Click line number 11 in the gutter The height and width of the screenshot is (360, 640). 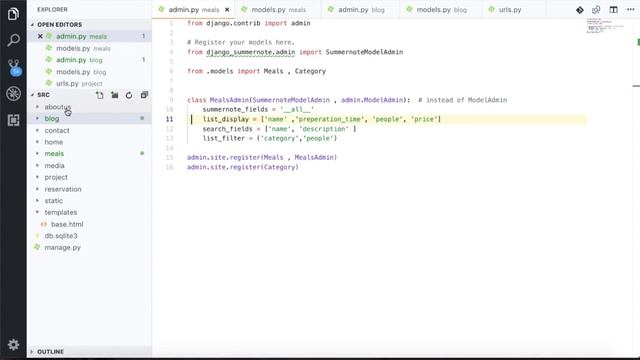click(169, 119)
